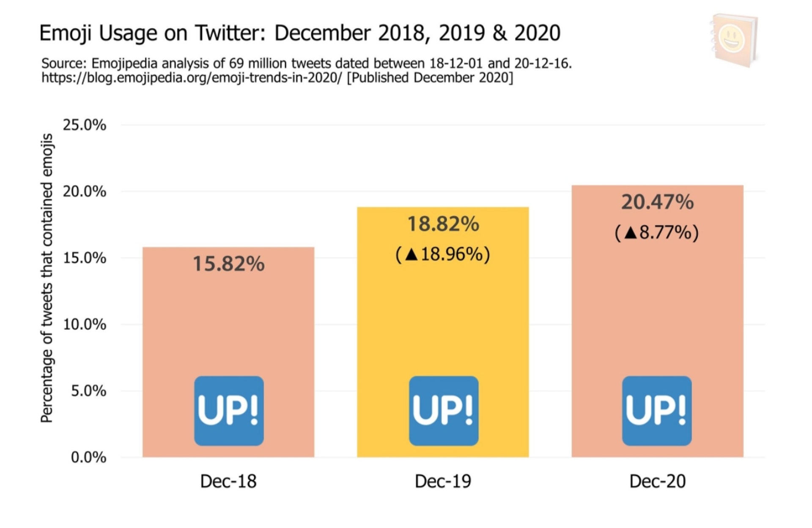
Task: Click the y-axis title about tweets percentage
Action: click(x=47, y=278)
